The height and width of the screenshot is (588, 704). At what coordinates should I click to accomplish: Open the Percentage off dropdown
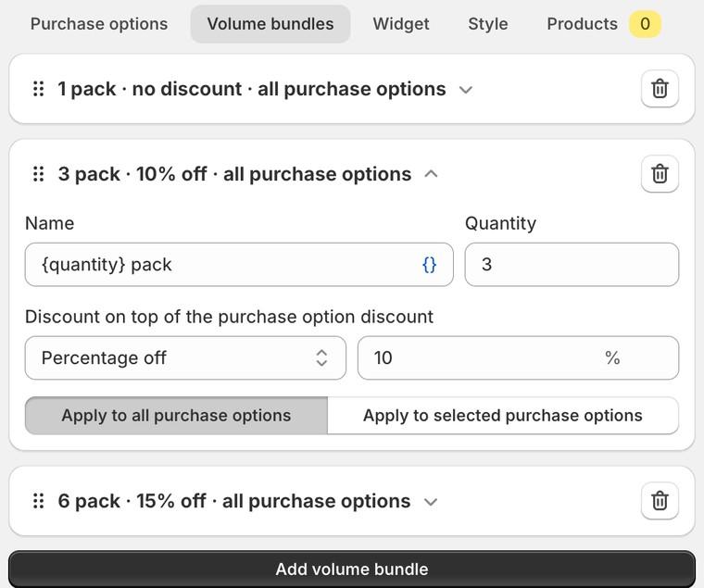(x=185, y=357)
